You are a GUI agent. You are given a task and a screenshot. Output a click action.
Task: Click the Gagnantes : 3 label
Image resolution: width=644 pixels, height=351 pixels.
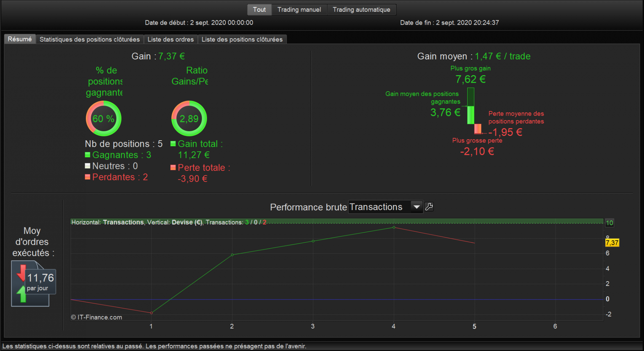coord(122,155)
